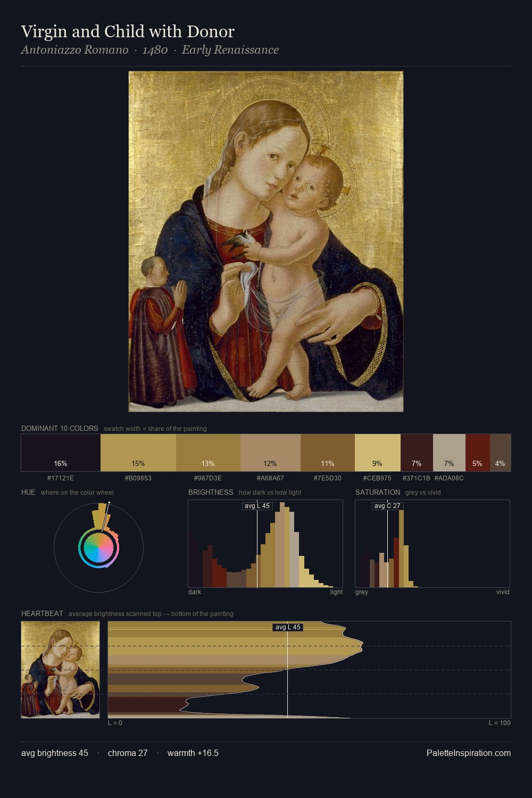The width and height of the screenshot is (532, 798).
Task: Click the hue color wheel
Action: tap(98, 547)
